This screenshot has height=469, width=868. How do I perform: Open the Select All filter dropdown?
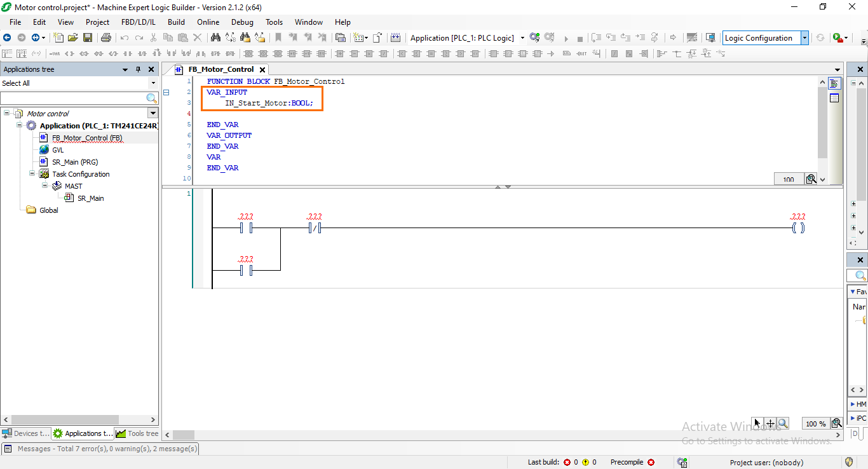coord(153,83)
